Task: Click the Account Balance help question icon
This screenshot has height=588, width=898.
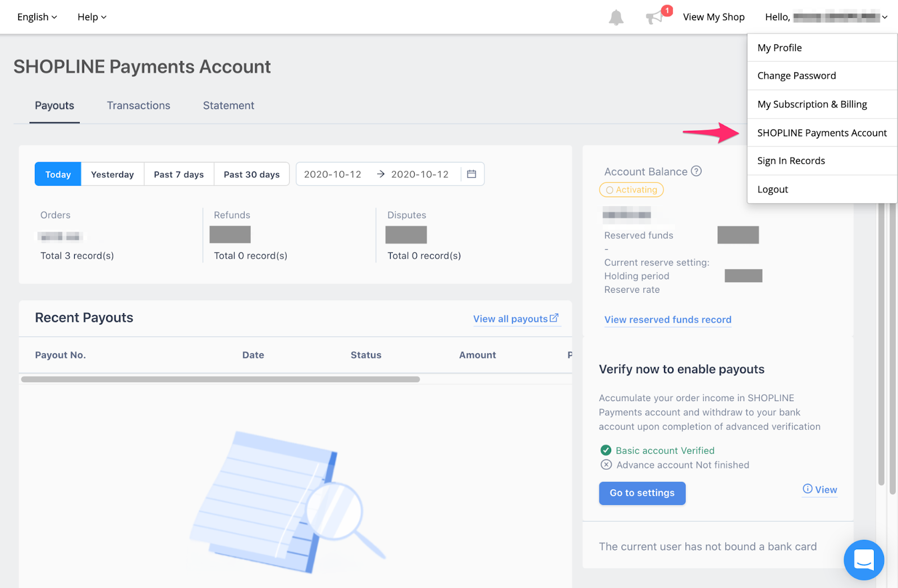Action: (x=696, y=171)
